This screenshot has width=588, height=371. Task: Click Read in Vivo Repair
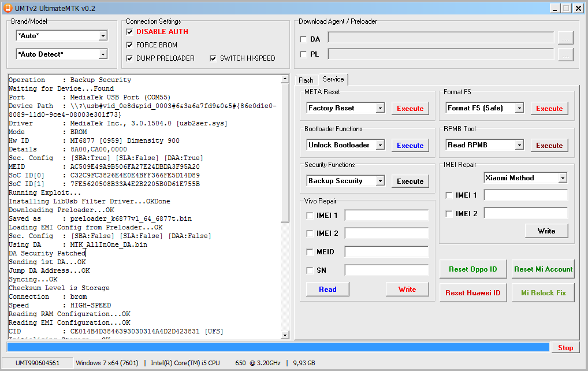point(328,289)
